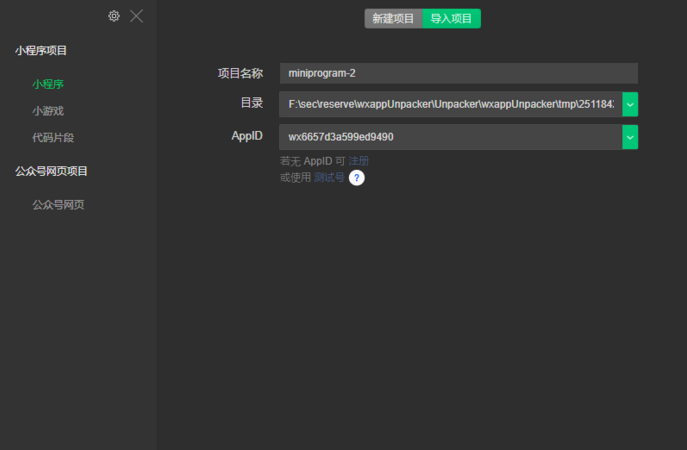Open settings via the gear icon
The width and height of the screenshot is (687, 450).
114,16
